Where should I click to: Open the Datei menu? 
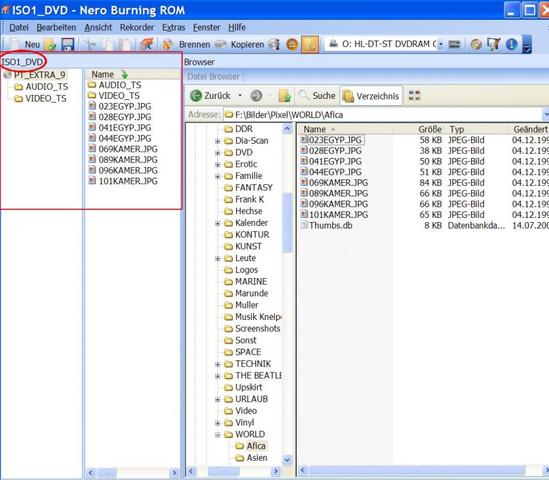[19, 27]
